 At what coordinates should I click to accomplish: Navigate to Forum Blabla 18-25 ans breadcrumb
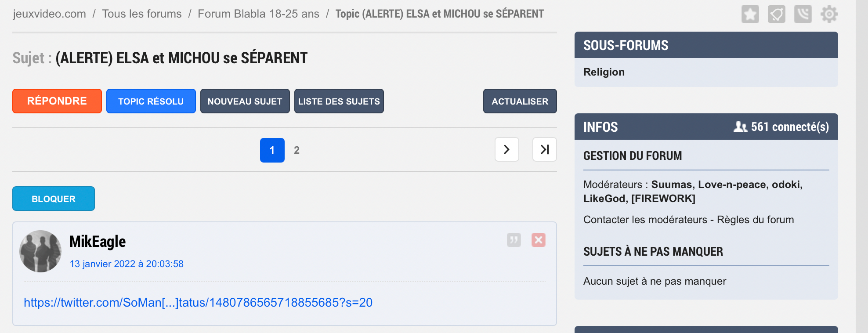(258, 14)
